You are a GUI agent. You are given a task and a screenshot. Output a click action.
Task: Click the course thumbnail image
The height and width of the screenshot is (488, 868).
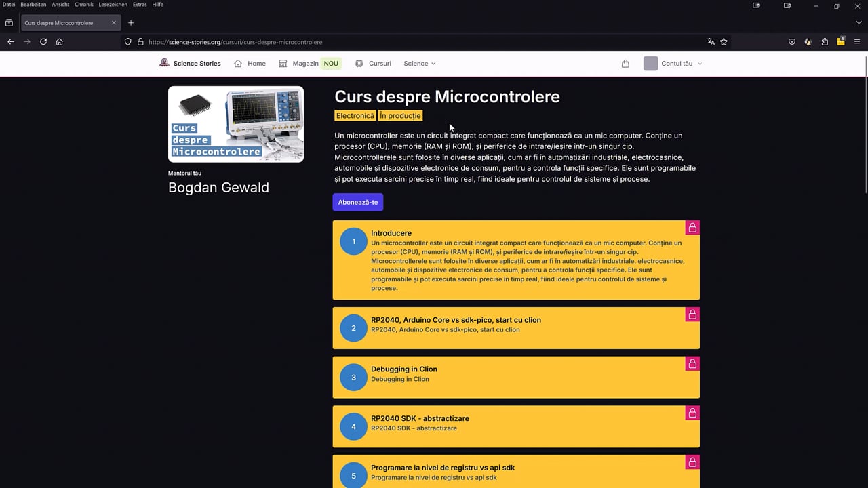pos(236,124)
